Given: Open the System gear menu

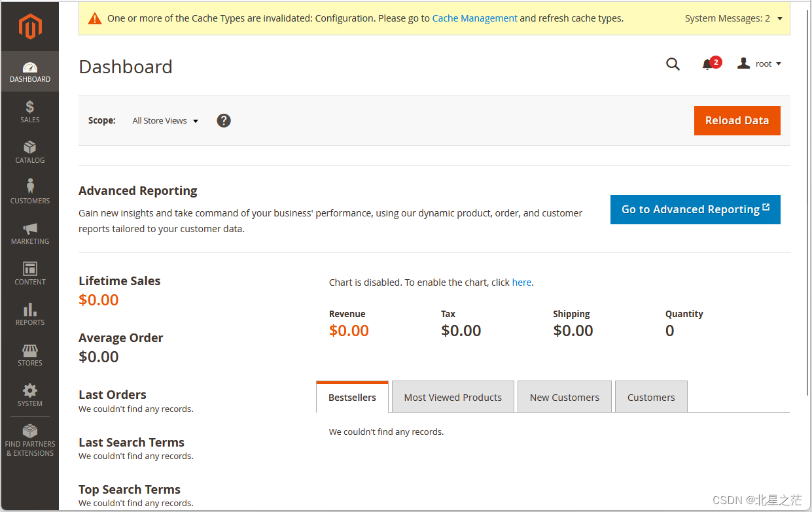Looking at the screenshot, I should (30, 395).
